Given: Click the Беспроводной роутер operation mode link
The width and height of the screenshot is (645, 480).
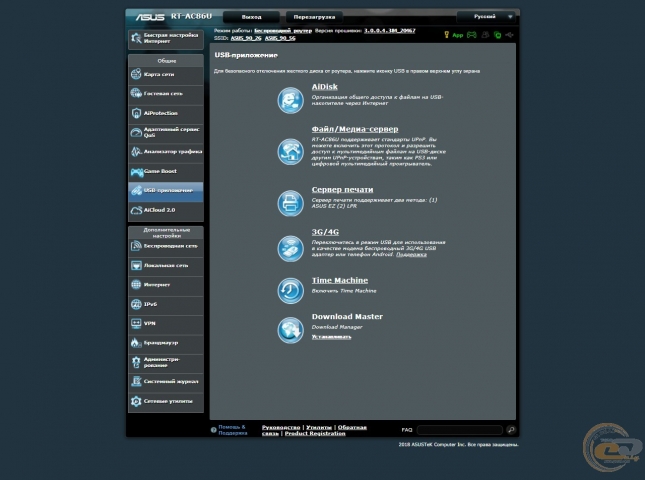Looking at the screenshot, I should point(283,31).
